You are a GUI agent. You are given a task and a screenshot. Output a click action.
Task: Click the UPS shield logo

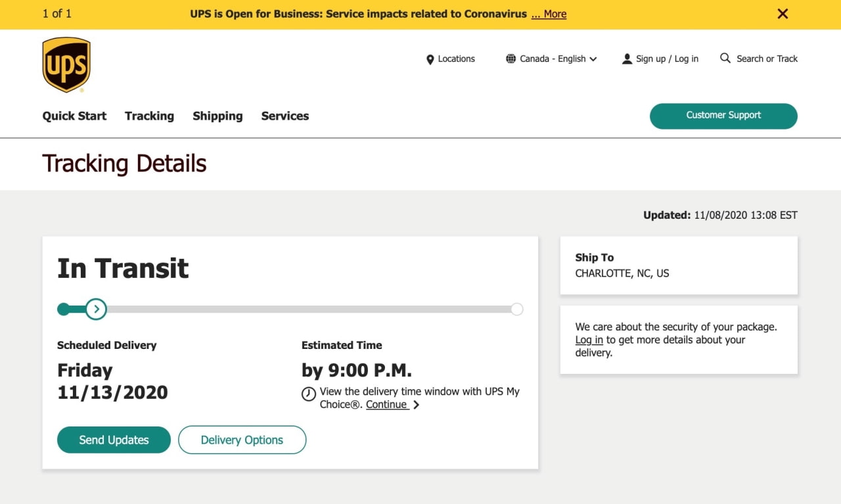pyautogui.click(x=66, y=64)
